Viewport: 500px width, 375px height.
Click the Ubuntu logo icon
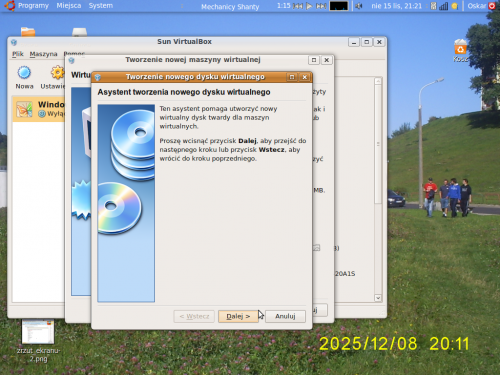coord(10,6)
